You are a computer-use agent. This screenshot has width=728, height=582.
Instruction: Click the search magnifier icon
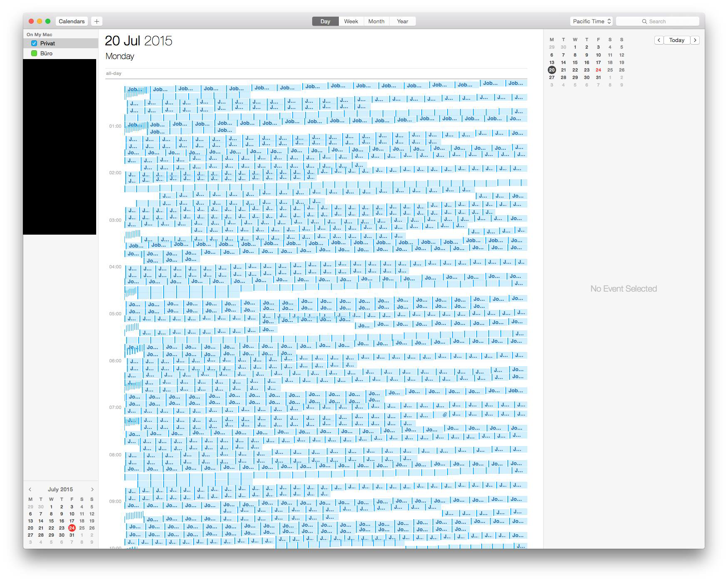644,21
